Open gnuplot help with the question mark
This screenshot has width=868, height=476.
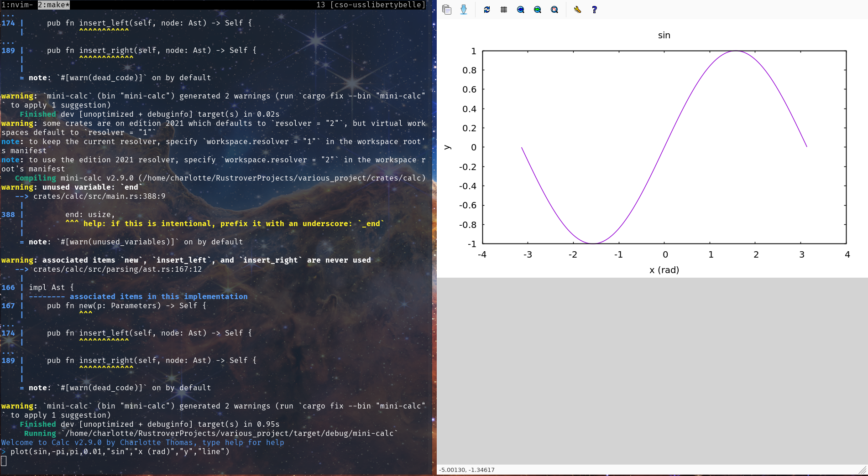tap(594, 10)
